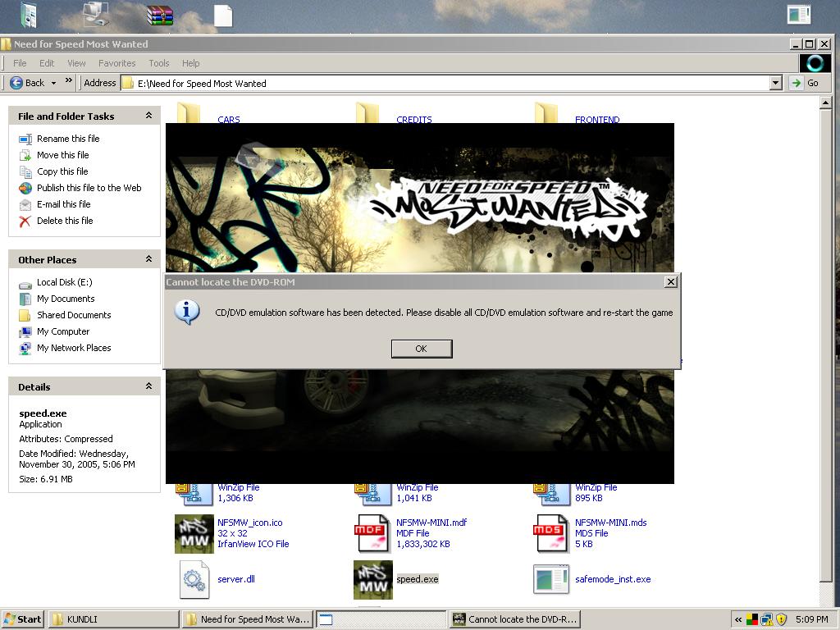Click the Rename this file icon

click(25, 139)
